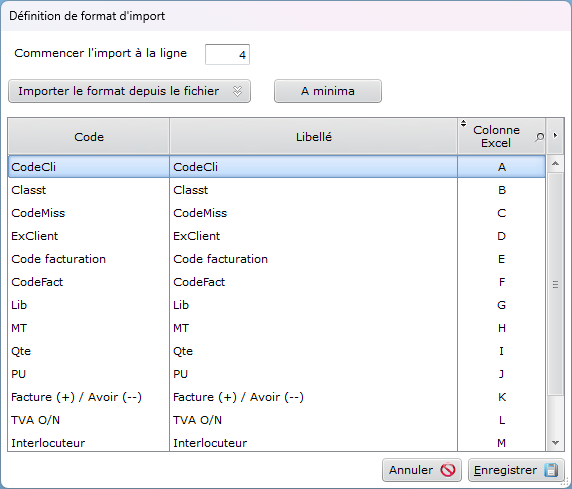The height and width of the screenshot is (489, 572).
Task: Click Excel column cell F
Action: point(502,282)
